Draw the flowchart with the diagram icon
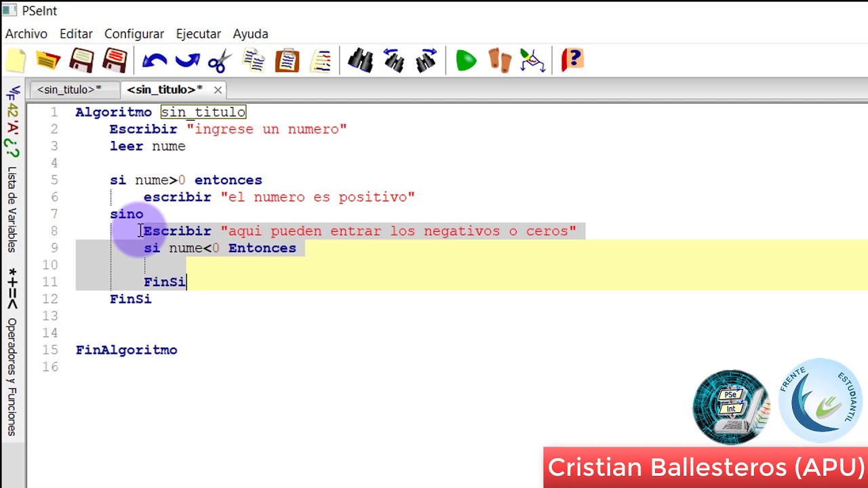This screenshot has width=868, height=488. coord(533,60)
